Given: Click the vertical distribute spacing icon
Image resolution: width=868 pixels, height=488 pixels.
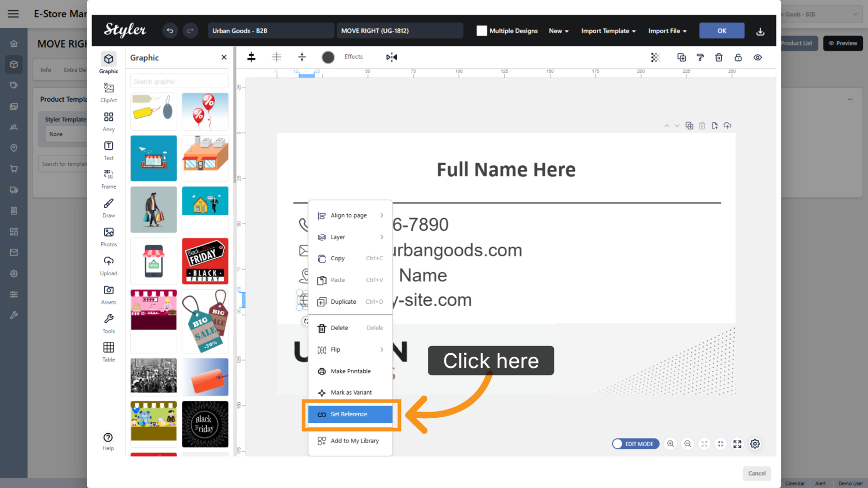Looking at the screenshot, I should coord(302,57).
